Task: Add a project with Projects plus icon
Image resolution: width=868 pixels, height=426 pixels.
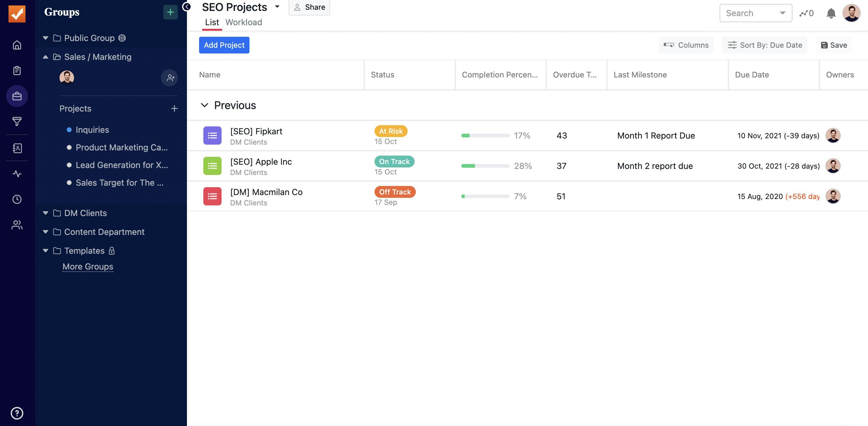Action: point(174,108)
